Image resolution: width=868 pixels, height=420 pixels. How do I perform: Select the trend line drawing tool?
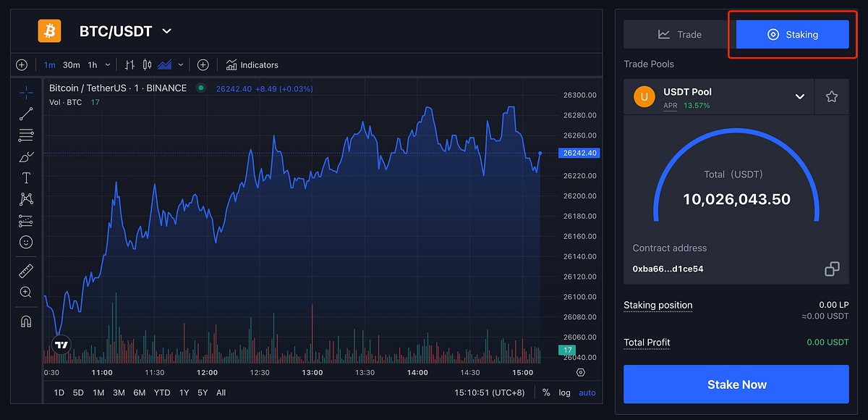[x=26, y=114]
